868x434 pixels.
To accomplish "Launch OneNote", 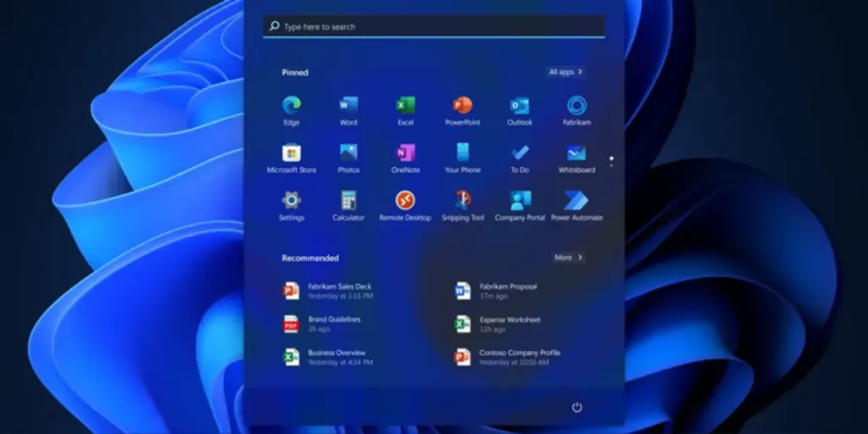I will tap(406, 159).
